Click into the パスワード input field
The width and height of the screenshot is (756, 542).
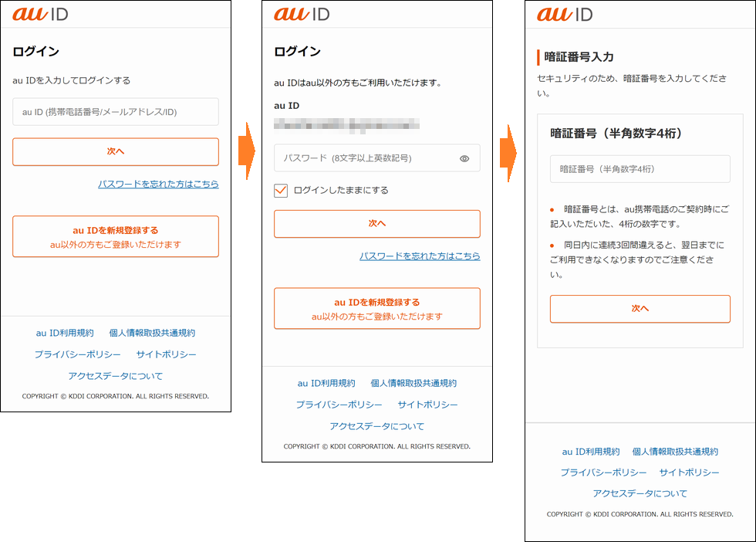click(366, 158)
